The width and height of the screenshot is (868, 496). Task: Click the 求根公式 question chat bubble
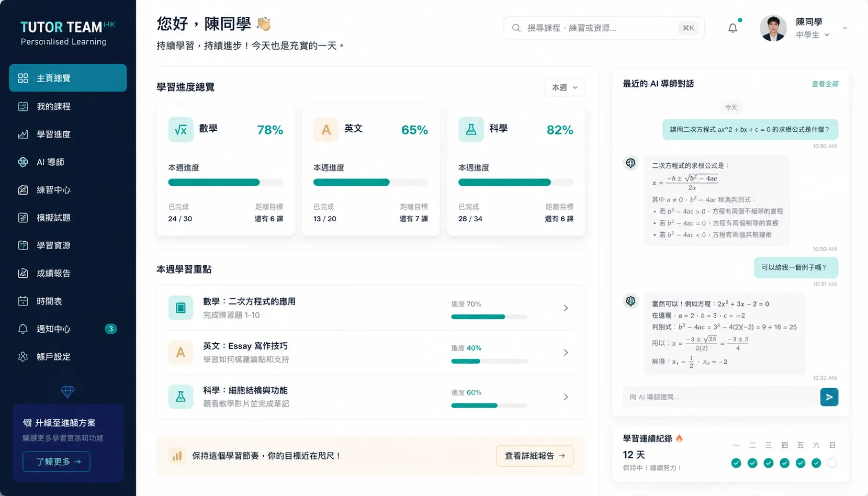[750, 129]
